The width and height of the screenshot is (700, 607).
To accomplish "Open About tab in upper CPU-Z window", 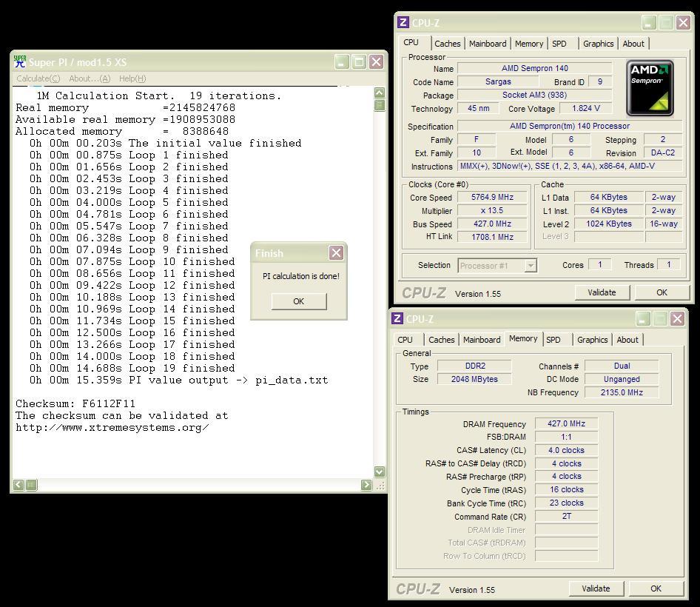I will click(x=633, y=44).
